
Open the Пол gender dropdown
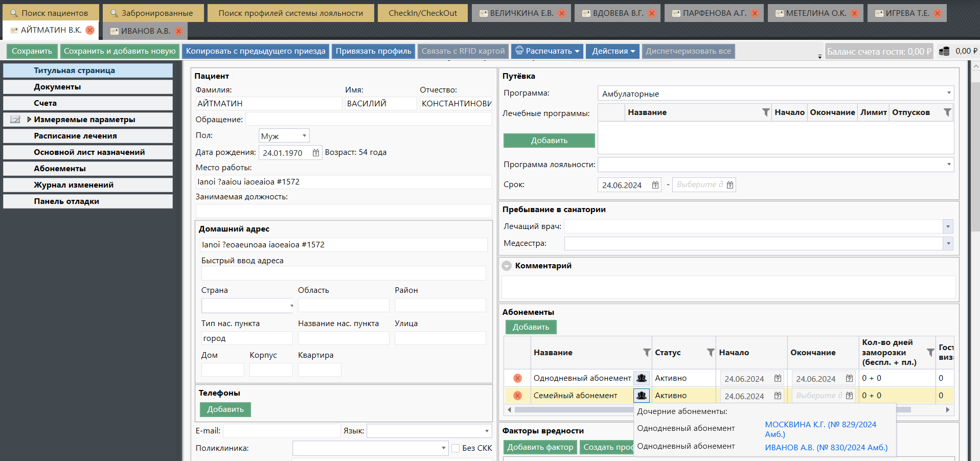coord(304,135)
